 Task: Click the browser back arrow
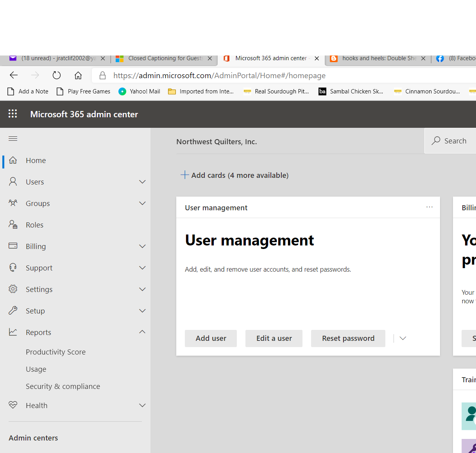tap(14, 75)
